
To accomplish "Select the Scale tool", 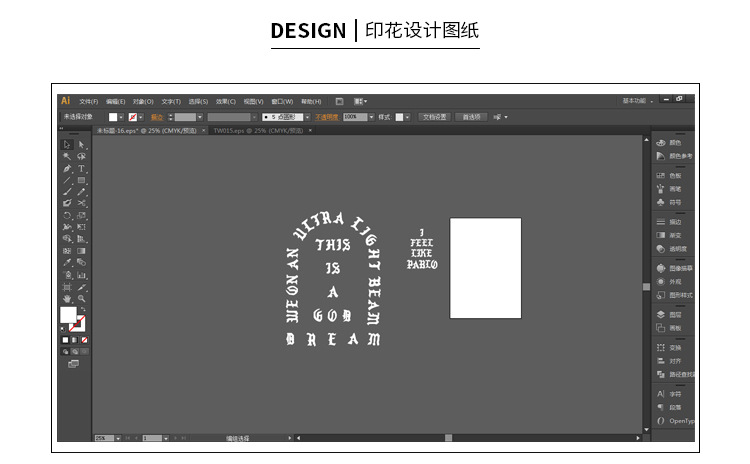I will pyautogui.click(x=81, y=215).
